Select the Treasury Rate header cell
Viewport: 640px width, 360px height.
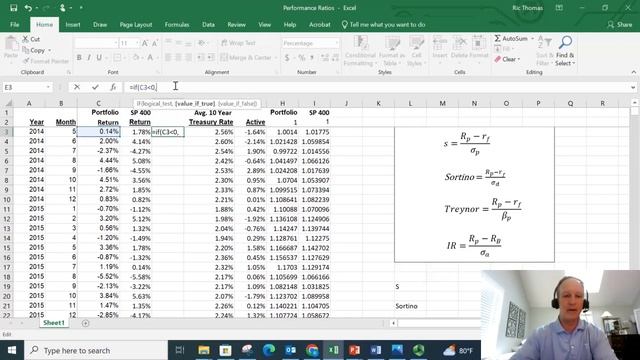211,122
